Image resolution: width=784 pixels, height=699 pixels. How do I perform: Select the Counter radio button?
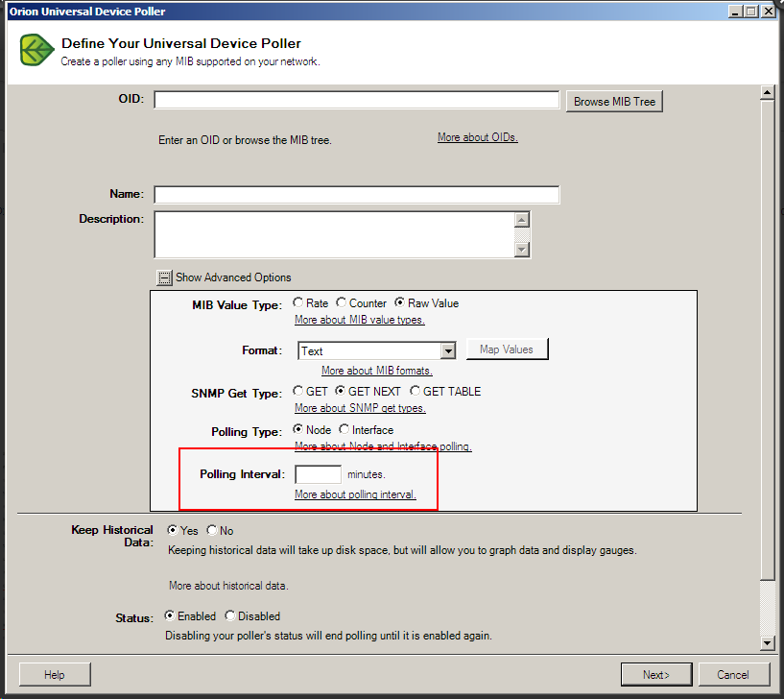tap(341, 302)
